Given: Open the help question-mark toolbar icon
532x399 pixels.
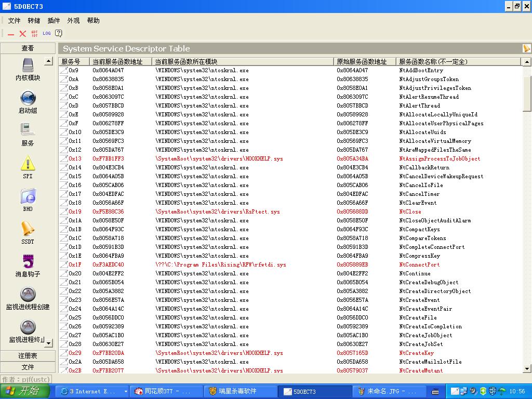Looking at the screenshot, I should [x=59, y=33].
